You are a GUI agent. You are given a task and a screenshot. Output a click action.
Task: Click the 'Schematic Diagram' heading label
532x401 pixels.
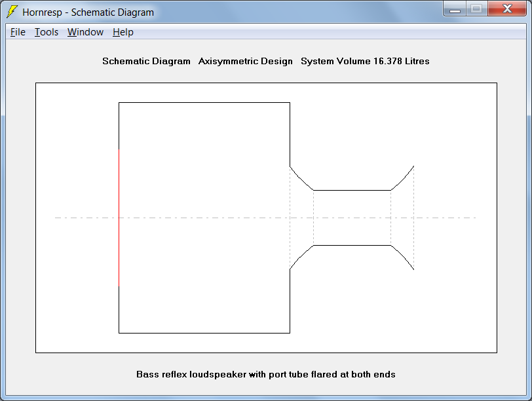click(146, 62)
